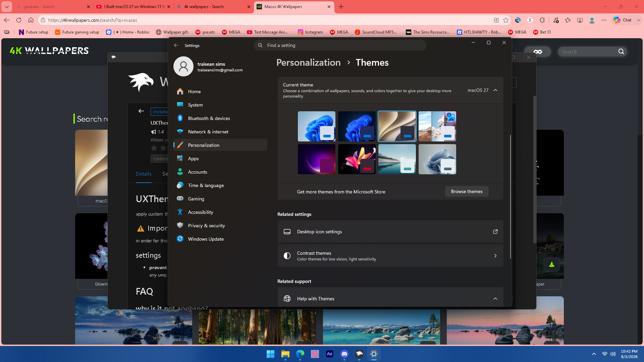This screenshot has width=644, height=362.
Task: Click the volume icon in system tray
Action: [x=613, y=354]
